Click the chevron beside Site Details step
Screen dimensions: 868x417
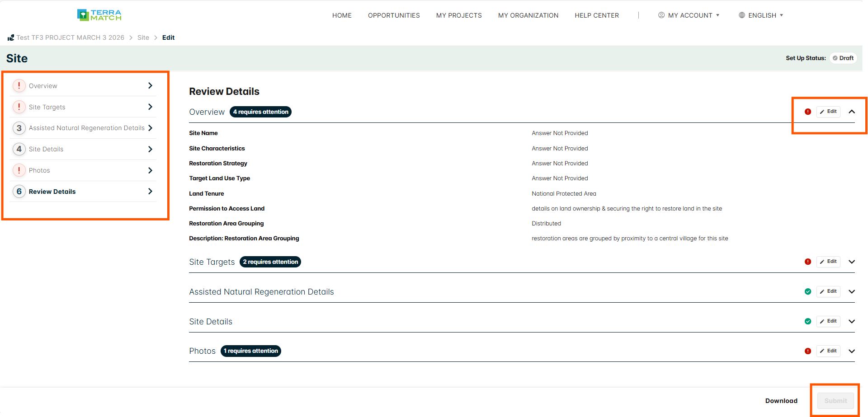[x=150, y=149]
